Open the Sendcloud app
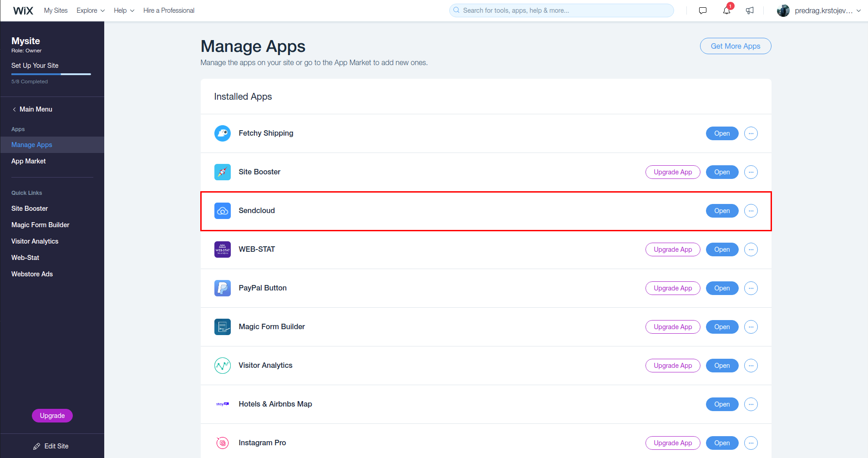Viewport: 868px width, 458px height. 722,211
